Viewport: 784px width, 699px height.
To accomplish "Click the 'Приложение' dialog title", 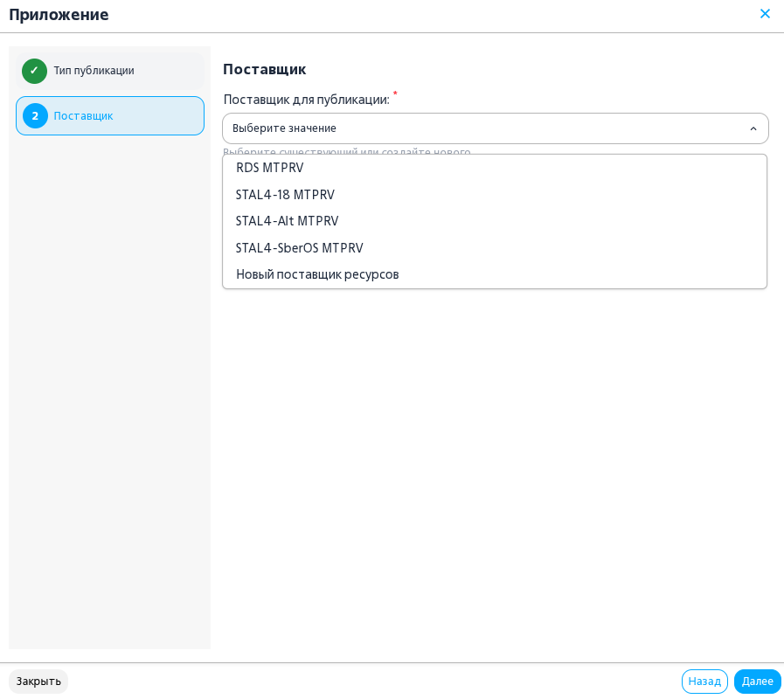I will coord(59,15).
